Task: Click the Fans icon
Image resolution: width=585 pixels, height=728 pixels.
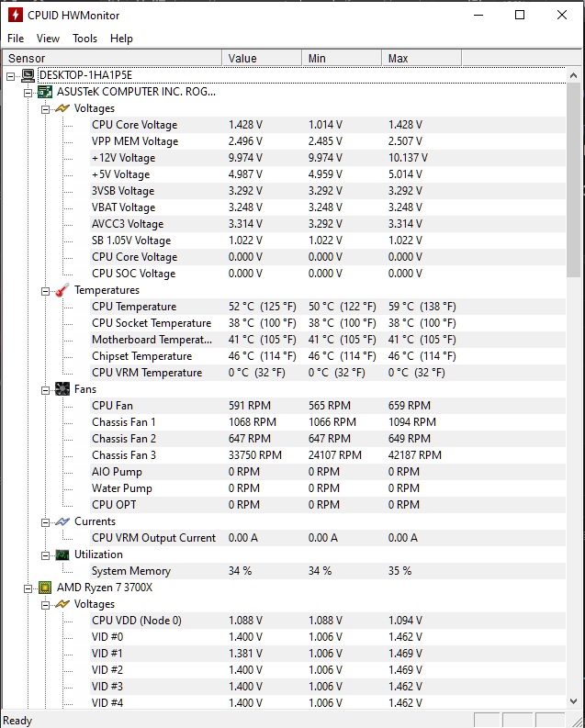Action: 62,389
